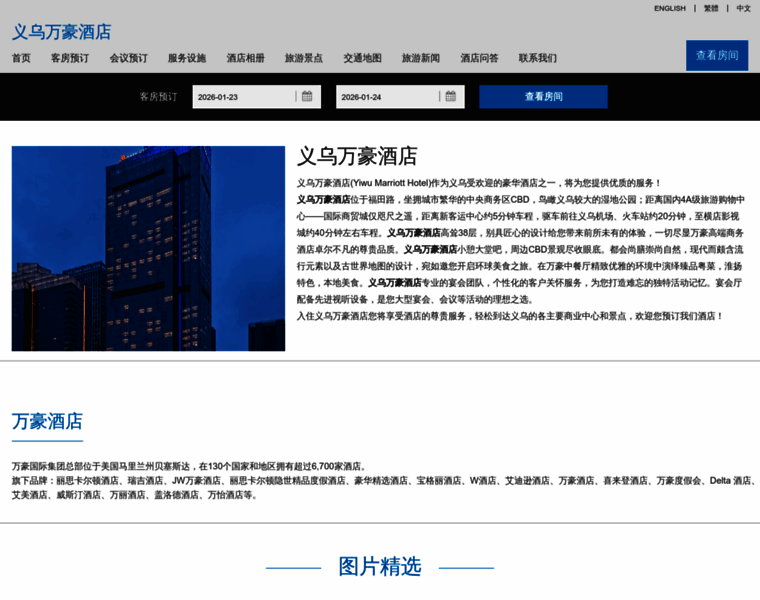Viewport: 760px width, 600px height.
Task: Click the check-in date field 2026-01-23
Action: pos(243,97)
